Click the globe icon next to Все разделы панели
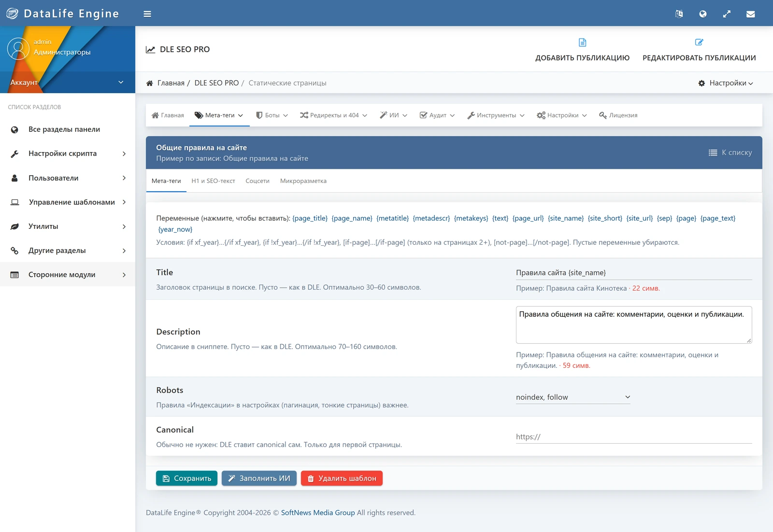The height and width of the screenshot is (532, 773). tap(14, 129)
